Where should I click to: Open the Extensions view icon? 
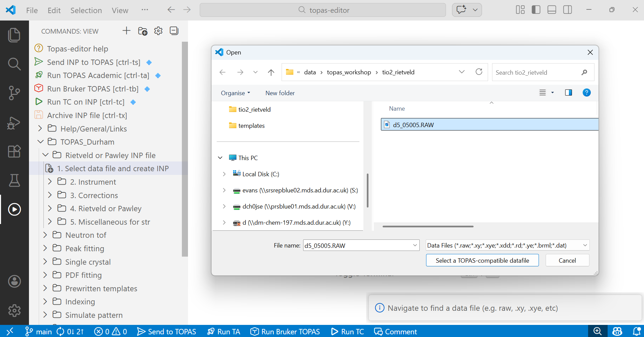click(x=14, y=151)
